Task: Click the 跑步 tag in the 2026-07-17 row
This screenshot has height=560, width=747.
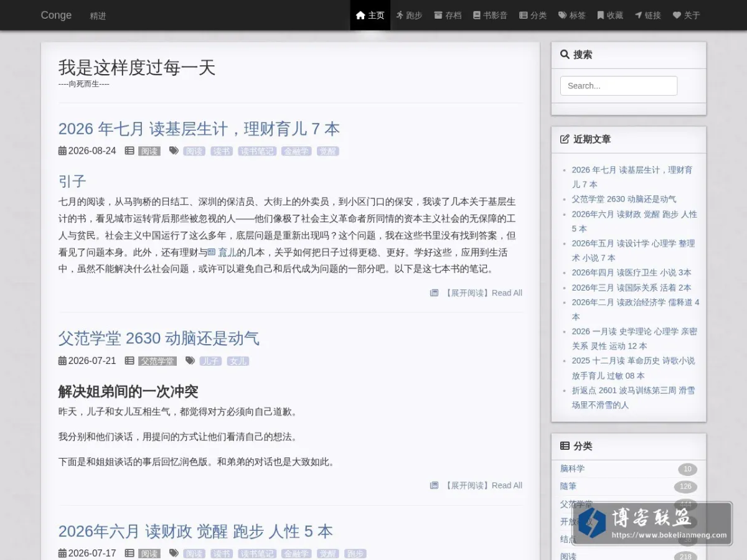Action: coord(355,553)
